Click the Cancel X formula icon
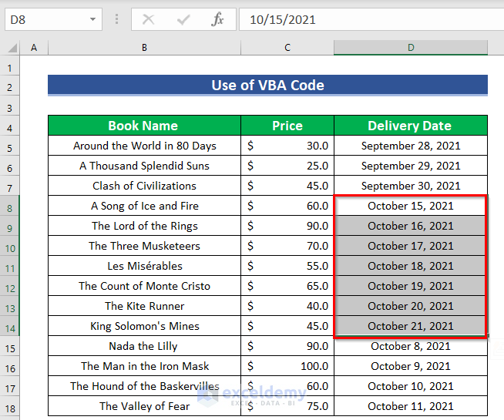Screen dimensions: 504x420 [148, 19]
